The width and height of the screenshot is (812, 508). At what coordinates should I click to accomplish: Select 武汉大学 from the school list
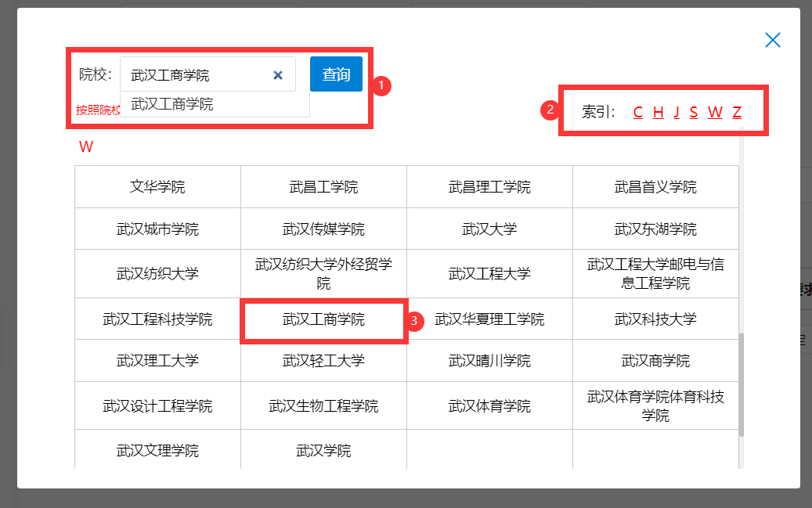tap(489, 228)
